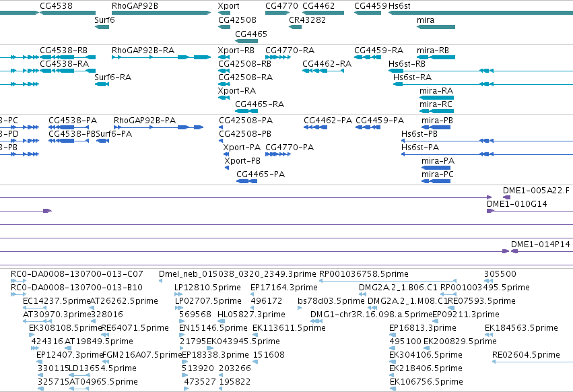Click protein Xport-PA
This screenshot has height=392, width=573.
tap(242, 148)
